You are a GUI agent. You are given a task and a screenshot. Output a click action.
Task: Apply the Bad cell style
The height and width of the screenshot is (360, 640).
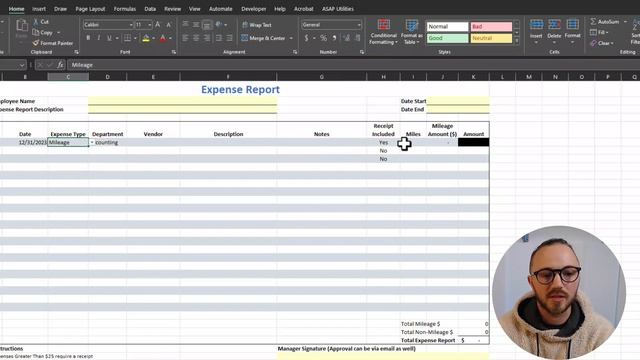(491, 27)
